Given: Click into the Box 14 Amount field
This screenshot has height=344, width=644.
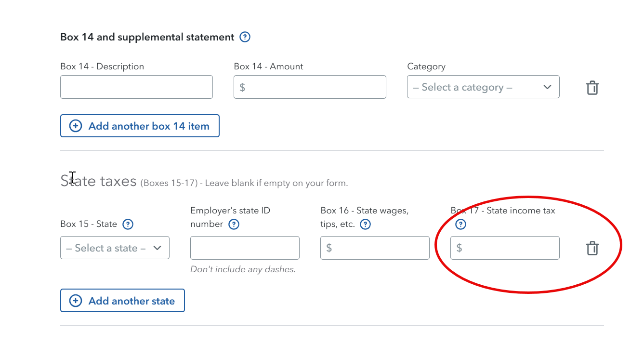Looking at the screenshot, I should (310, 87).
